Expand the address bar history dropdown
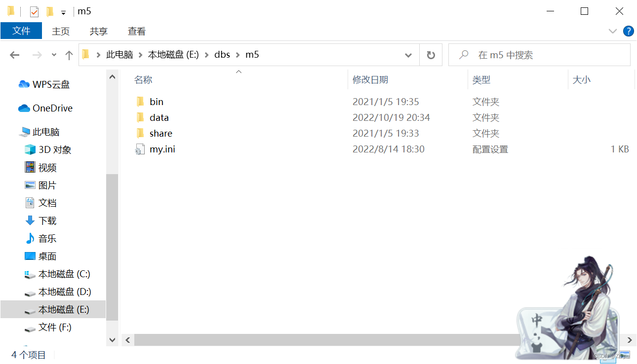Viewport: 637px width, 364px height. [x=408, y=55]
